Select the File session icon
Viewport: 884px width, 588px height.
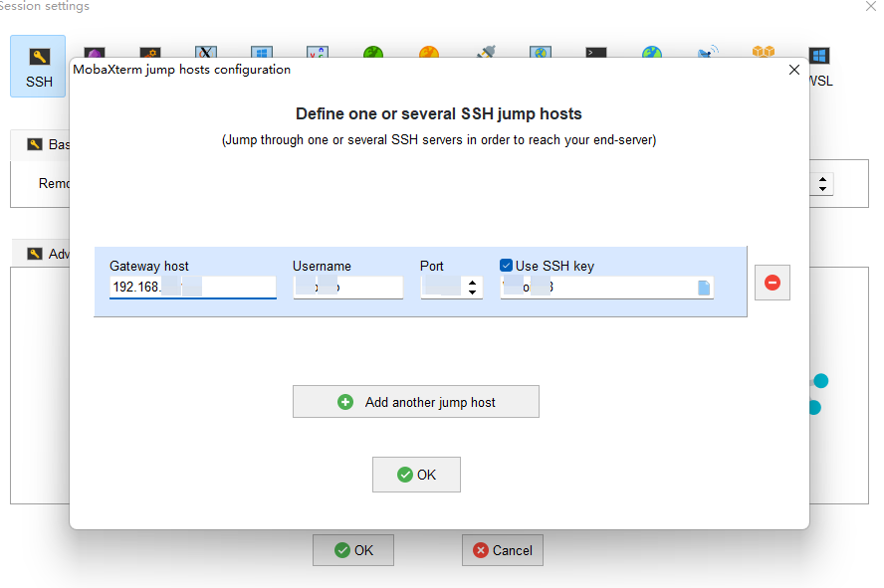point(541,53)
